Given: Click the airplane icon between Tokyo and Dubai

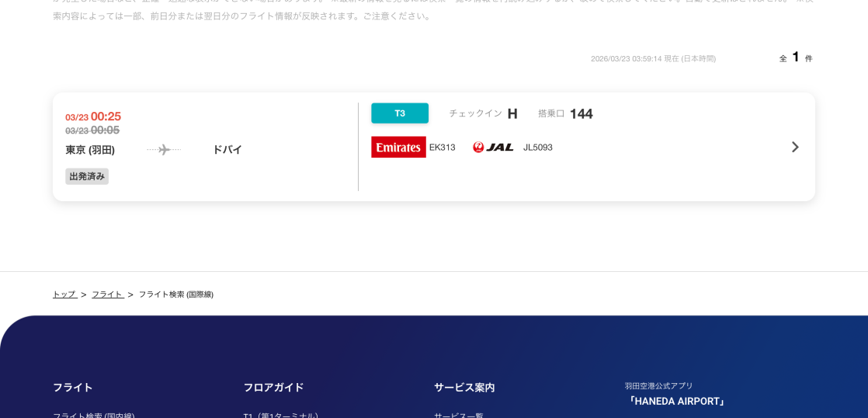Looking at the screenshot, I should point(164,150).
